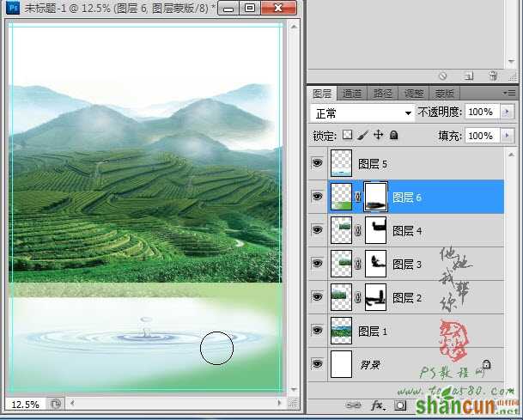This screenshot has width=523, height=420.
Task: Select the 图层 5 layer name
Action: (x=372, y=164)
